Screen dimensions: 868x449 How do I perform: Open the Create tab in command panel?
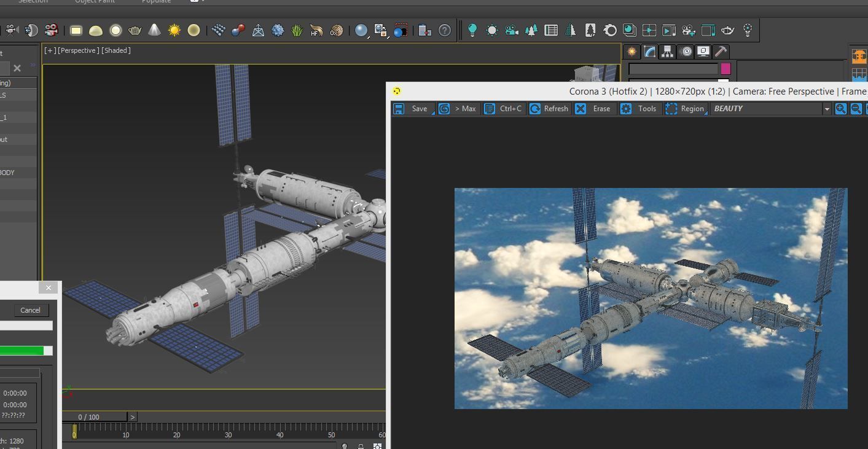coord(631,52)
